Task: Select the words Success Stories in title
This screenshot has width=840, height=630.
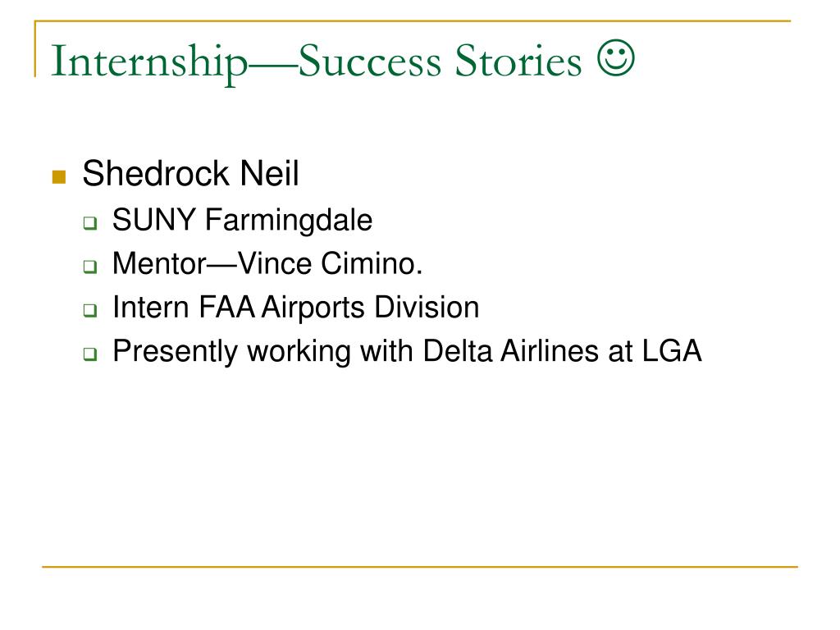Action: coord(440,61)
